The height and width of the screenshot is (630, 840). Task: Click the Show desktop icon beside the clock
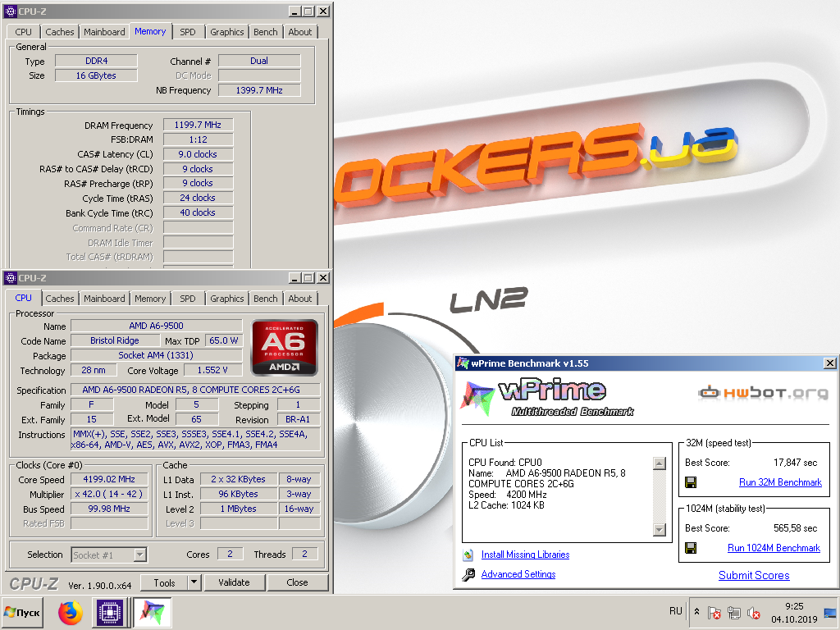tap(830, 612)
